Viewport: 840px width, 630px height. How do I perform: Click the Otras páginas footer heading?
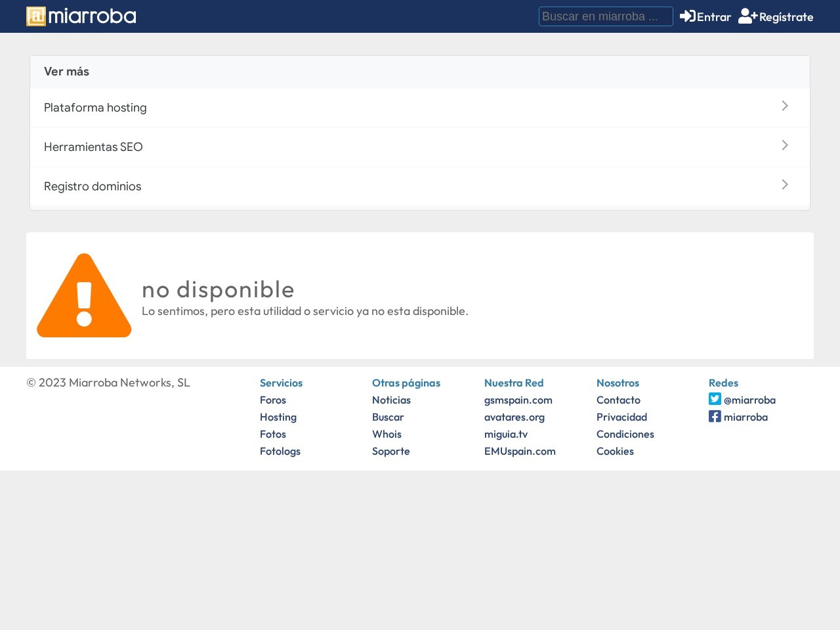pyautogui.click(x=406, y=383)
